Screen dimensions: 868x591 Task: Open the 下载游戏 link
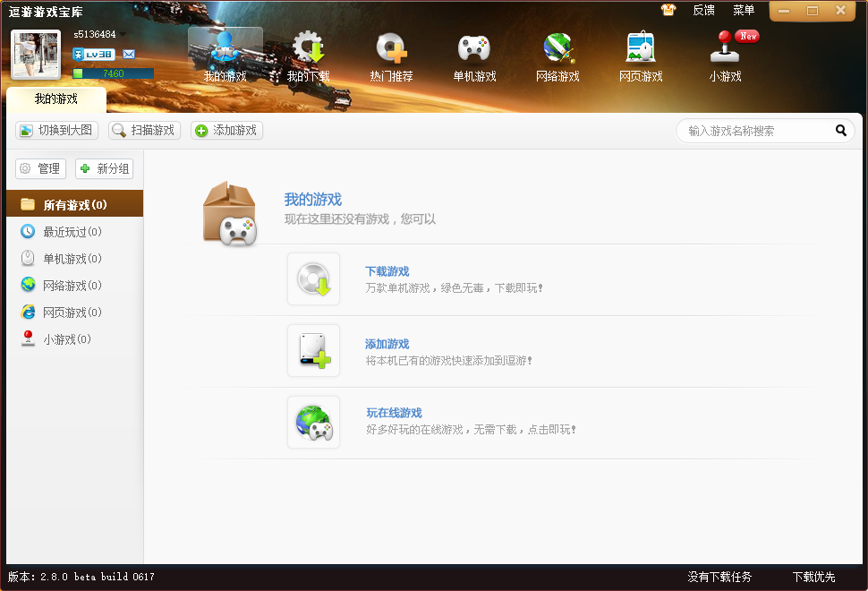(x=387, y=271)
